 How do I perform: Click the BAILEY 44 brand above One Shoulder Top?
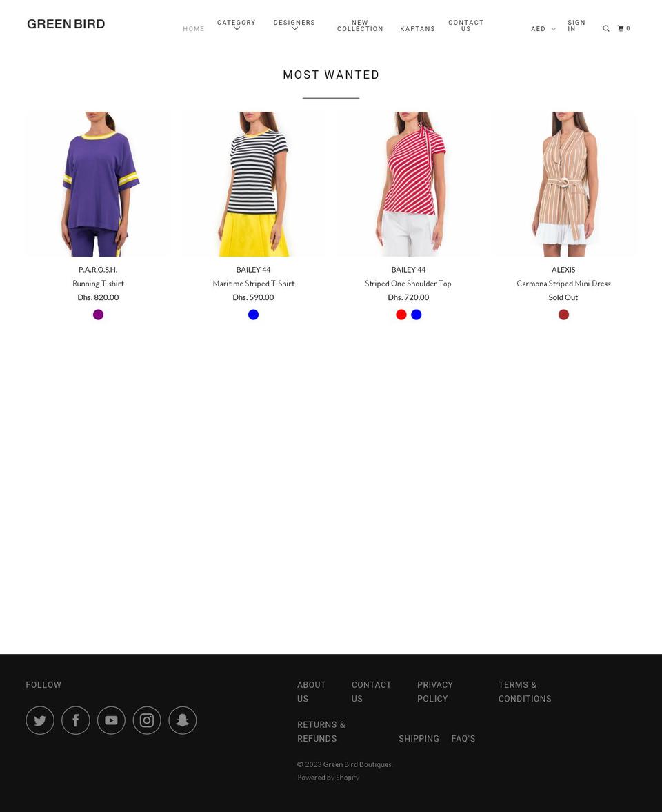point(408,269)
